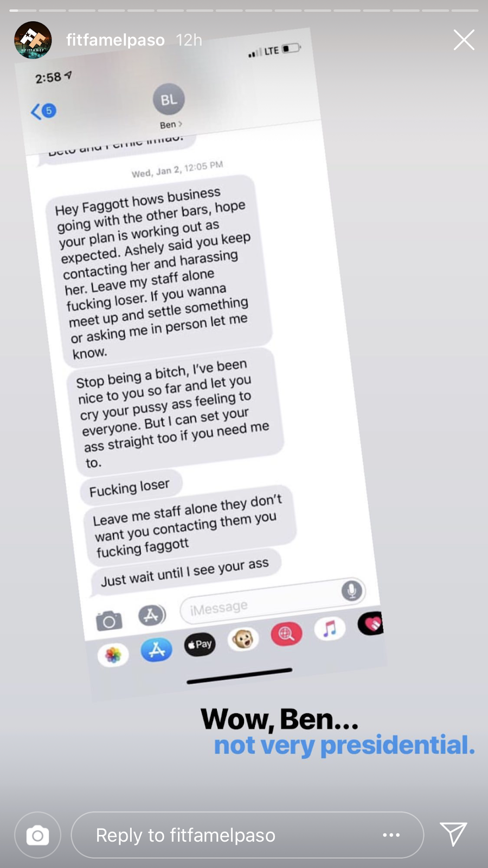Send story via paper plane icon
Image resolution: width=488 pixels, height=868 pixels.
453,834
